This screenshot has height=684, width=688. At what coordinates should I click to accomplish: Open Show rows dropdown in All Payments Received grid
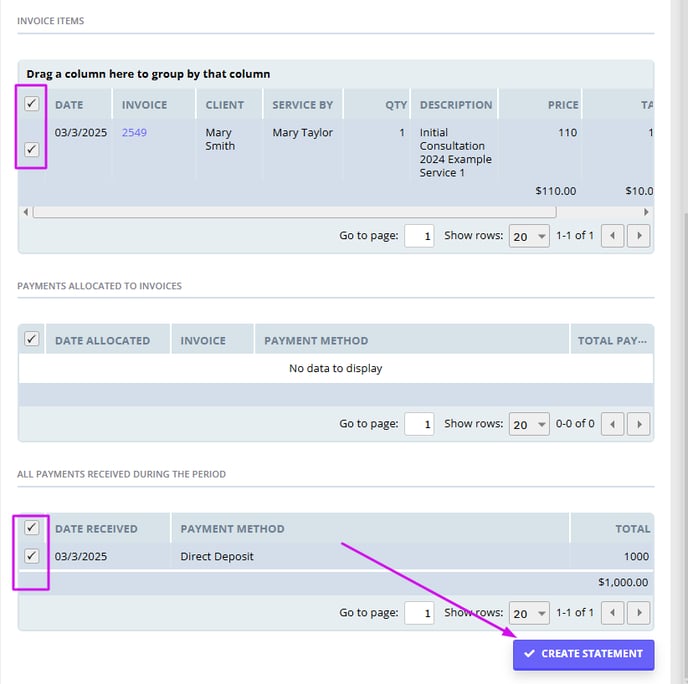click(x=529, y=613)
